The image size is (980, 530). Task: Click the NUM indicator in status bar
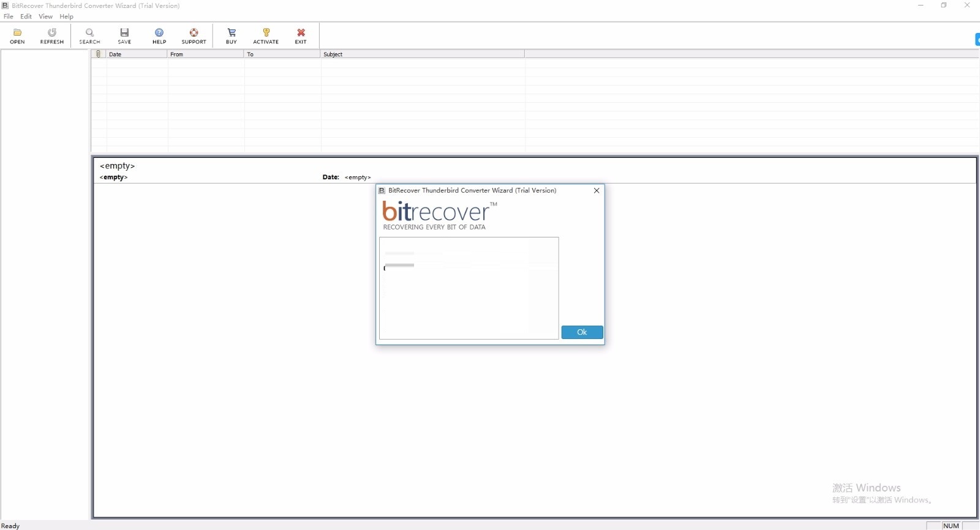[951, 526]
